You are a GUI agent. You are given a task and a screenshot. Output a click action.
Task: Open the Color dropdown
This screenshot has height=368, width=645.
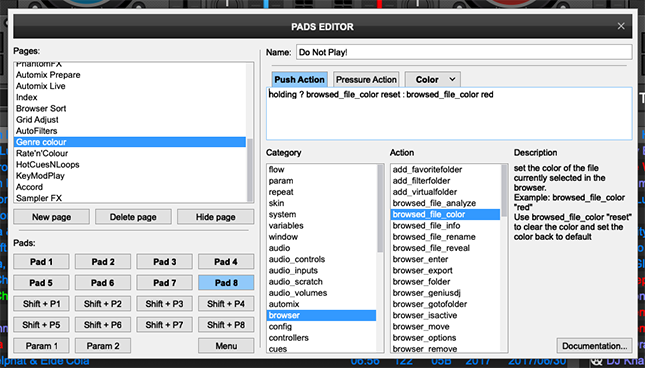[x=432, y=79]
